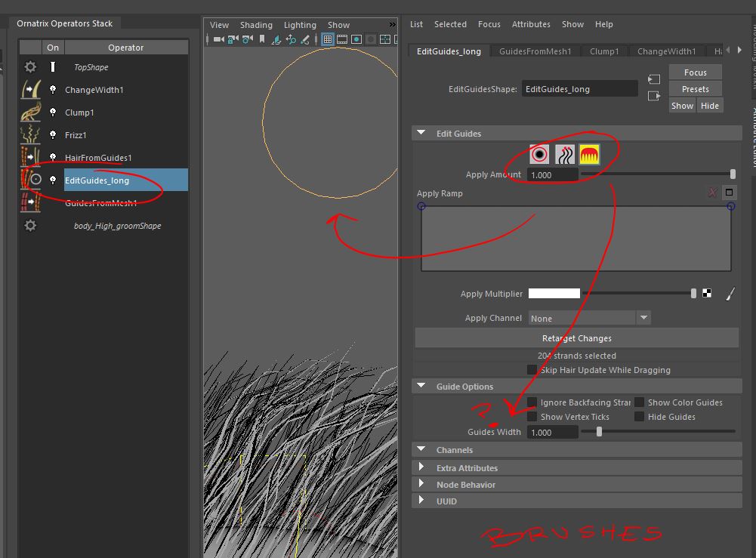Switch to the GuidesFromMesh1 tab
The width and height of the screenshot is (756, 558).
coord(535,51)
